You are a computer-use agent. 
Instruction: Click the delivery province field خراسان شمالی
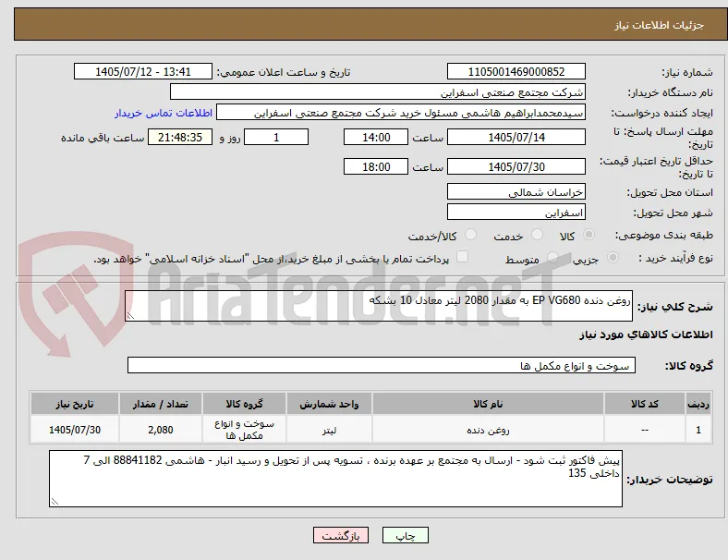pos(516,192)
